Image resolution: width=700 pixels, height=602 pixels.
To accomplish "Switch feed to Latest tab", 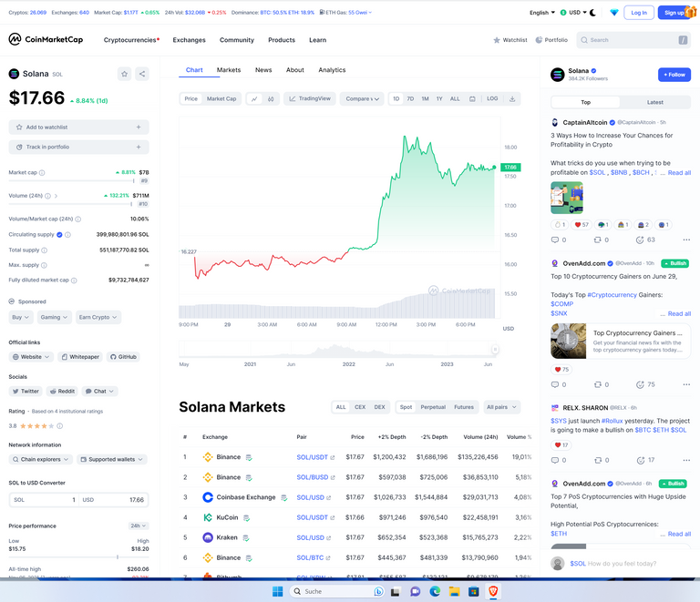I will coord(655,103).
